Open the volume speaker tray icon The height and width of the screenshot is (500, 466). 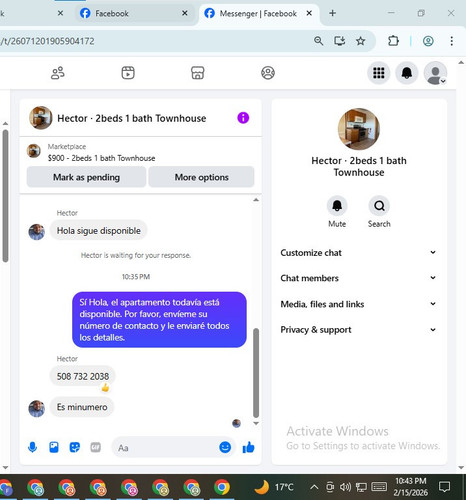[345, 487]
